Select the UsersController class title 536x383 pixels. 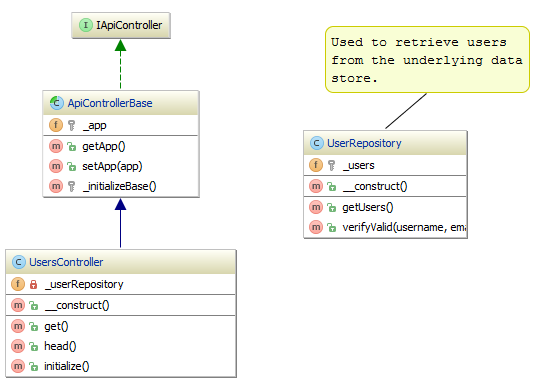[66, 262]
